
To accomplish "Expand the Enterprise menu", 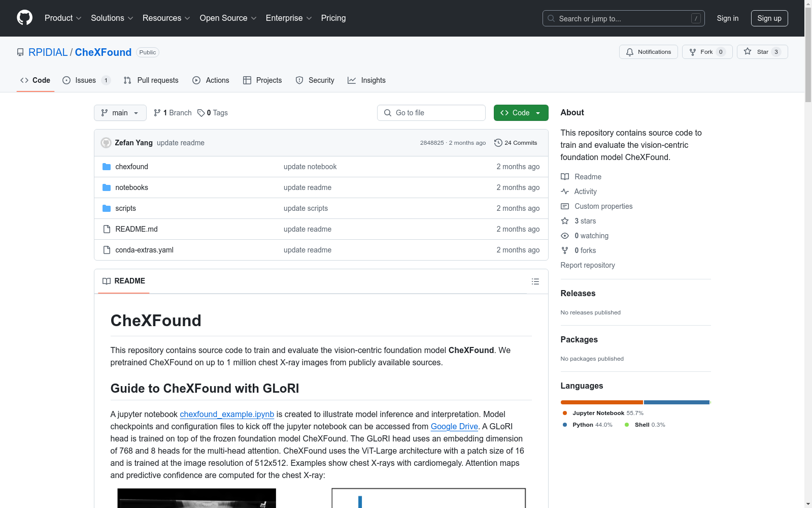I will click(x=289, y=18).
